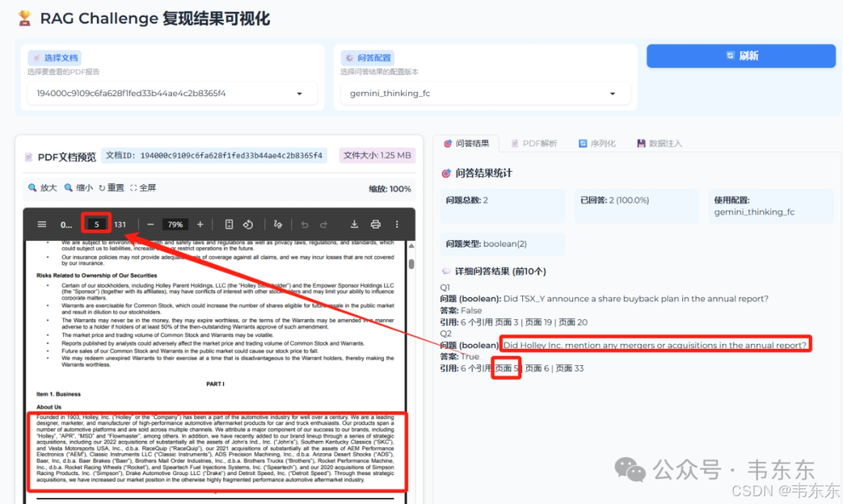Switch to the 问答结果 tab
Screen dimensions: 843x504
point(466,144)
